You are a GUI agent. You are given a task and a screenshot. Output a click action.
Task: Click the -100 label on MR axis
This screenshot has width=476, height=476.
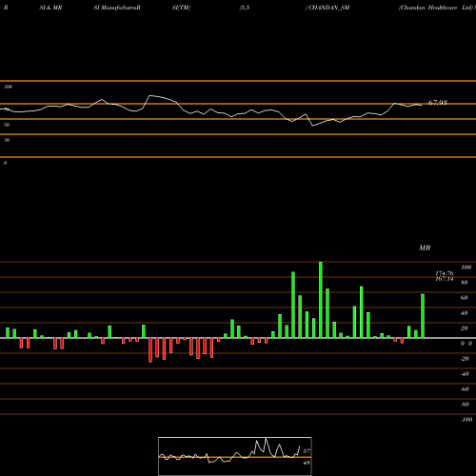pos(466,420)
